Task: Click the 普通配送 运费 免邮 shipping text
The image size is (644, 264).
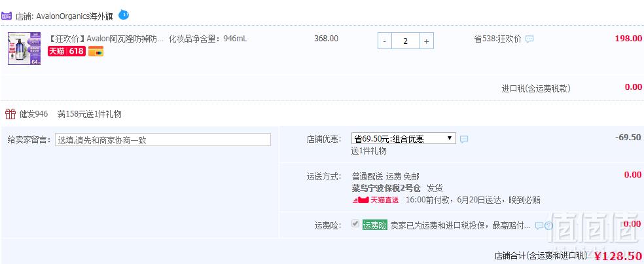Action: coord(385,176)
